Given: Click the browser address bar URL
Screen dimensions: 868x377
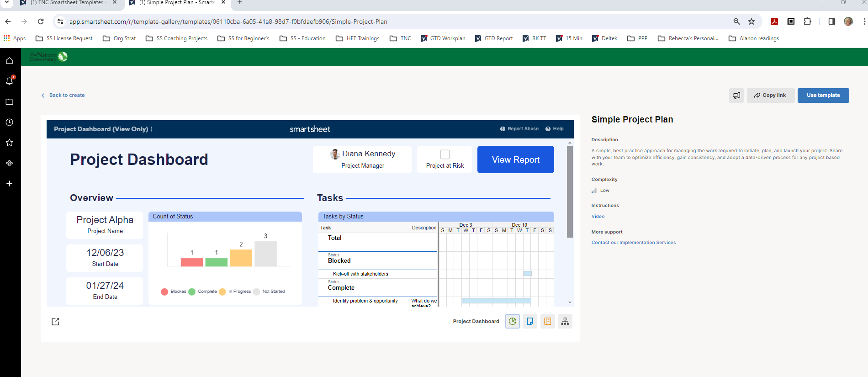Looking at the screenshot, I should click(228, 21).
